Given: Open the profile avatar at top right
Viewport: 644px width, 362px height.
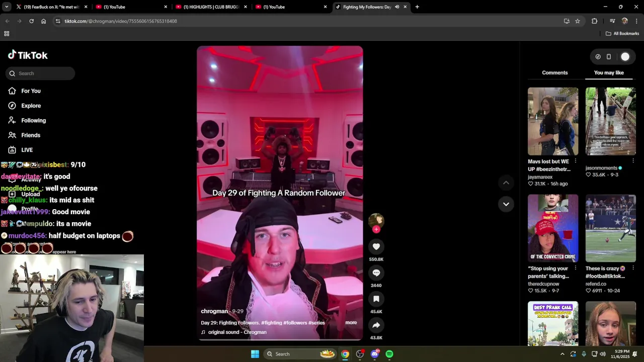Looking at the screenshot, I should click(x=625, y=57).
